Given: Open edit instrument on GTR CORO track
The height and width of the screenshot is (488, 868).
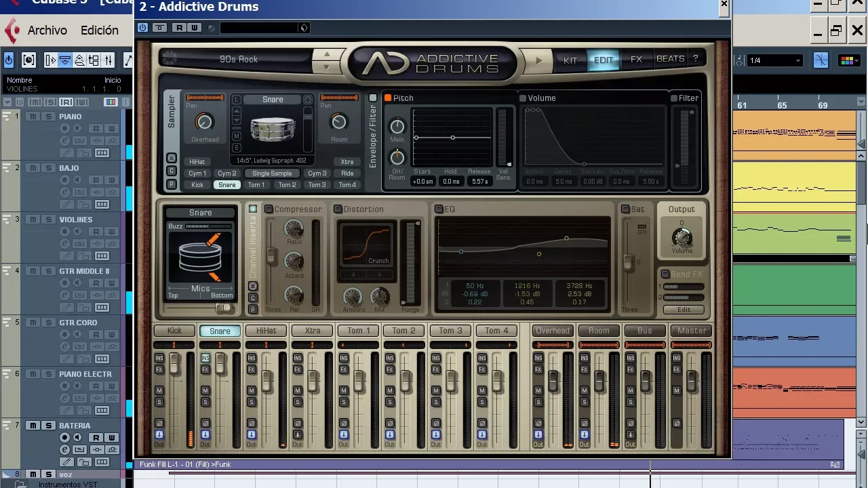Looking at the screenshot, I should [x=65, y=347].
